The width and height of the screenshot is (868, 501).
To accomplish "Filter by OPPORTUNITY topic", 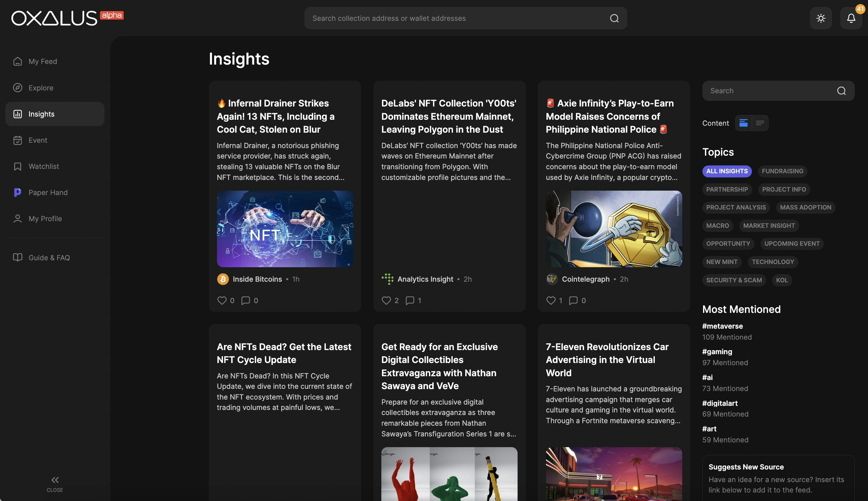I will [728, 244].
